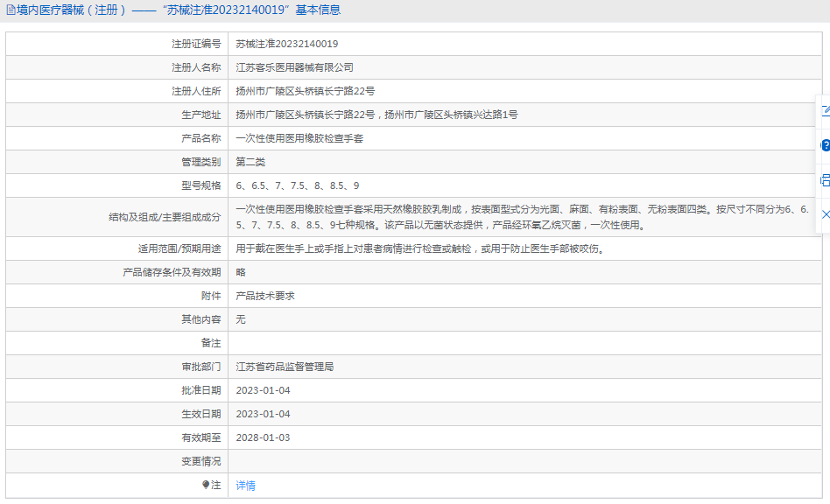Select the 产品储存条件及有效期 label

pos(172,272)
